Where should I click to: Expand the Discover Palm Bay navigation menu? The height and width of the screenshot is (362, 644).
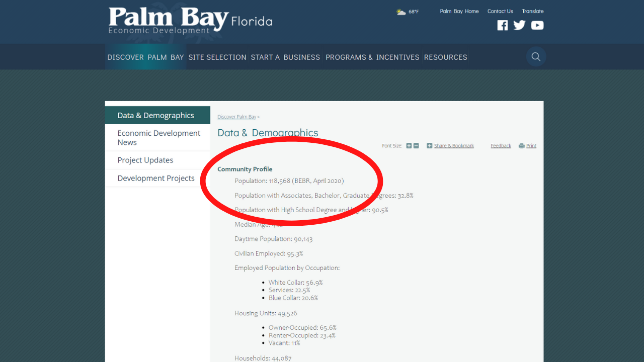pos(144,57)
